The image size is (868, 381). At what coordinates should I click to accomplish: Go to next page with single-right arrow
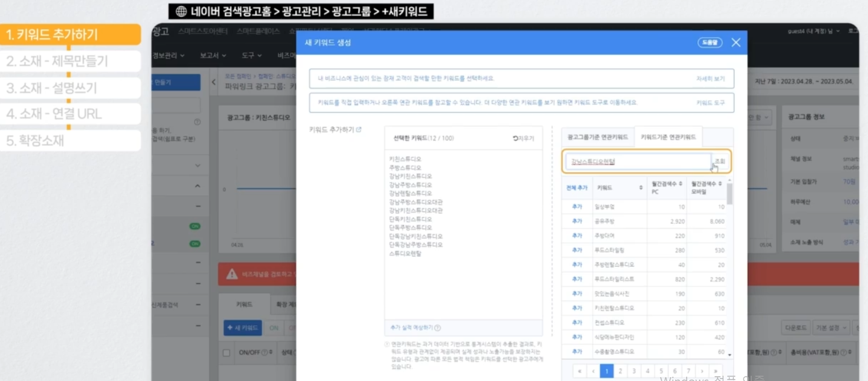702,371
